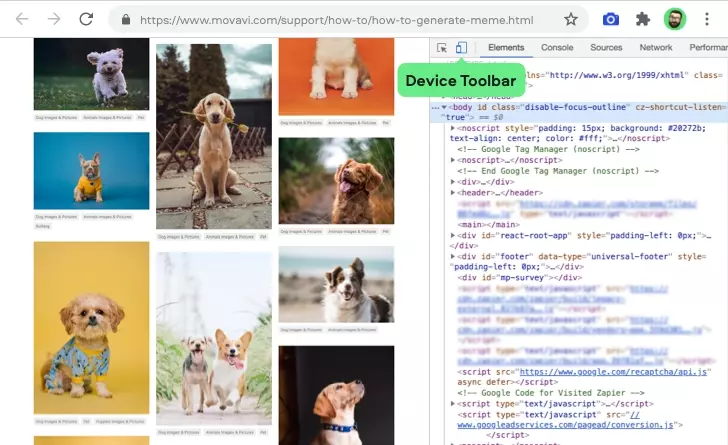728x445 pixels.
Task: Select the End Google Tag Manager comment
Action: [558, 171]
